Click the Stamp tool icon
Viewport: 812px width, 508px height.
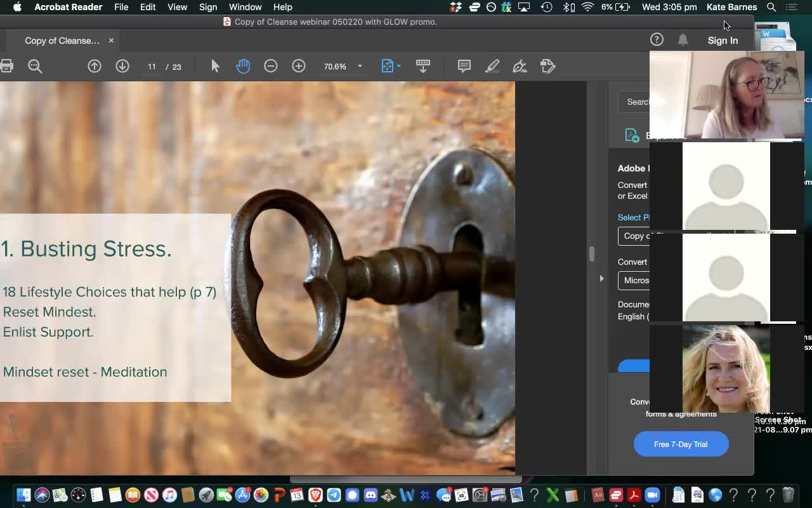[x=548, y=66]
